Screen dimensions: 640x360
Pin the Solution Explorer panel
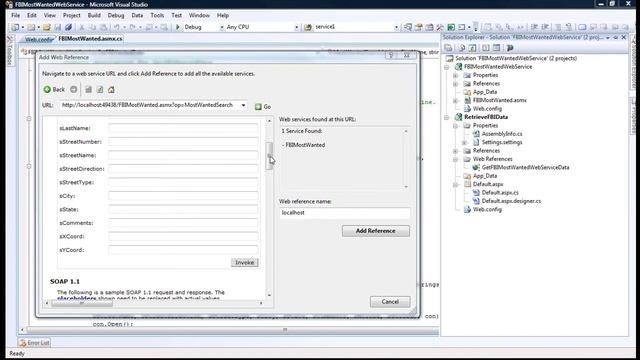coord(616,37)
